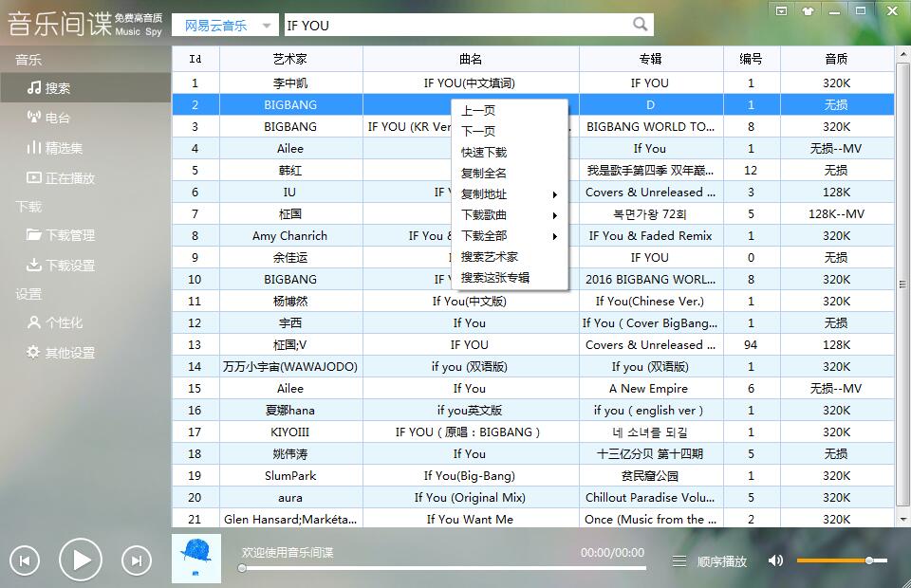This screenshot has width=911, height=588.
Task: Click the playlist lines icon
Action: 679,561
